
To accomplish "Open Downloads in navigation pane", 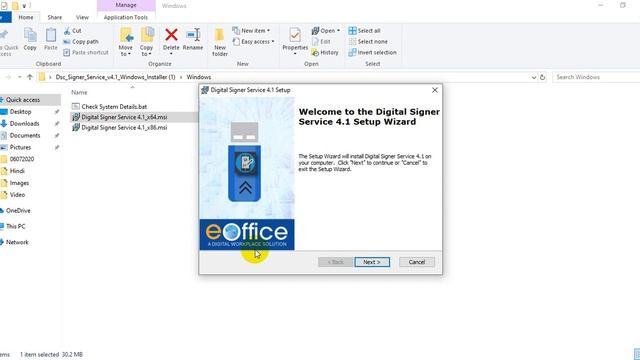I will (x=24, y=123).
